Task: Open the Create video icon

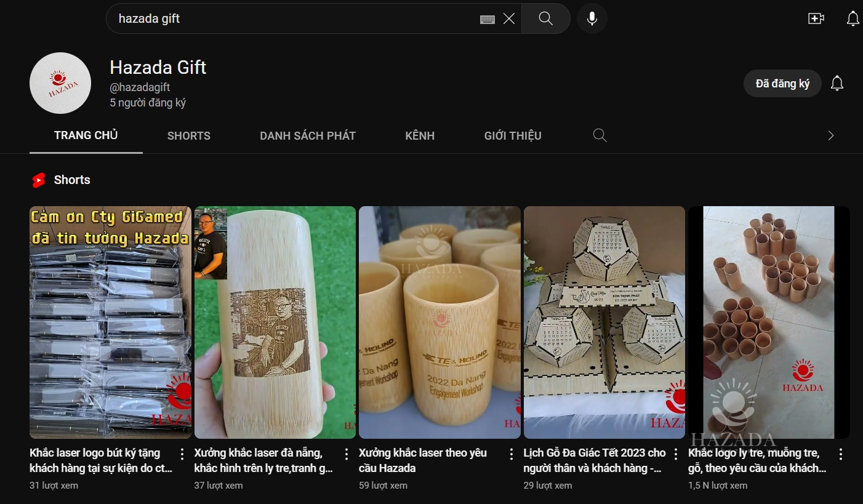Action: tap(816, 18)
